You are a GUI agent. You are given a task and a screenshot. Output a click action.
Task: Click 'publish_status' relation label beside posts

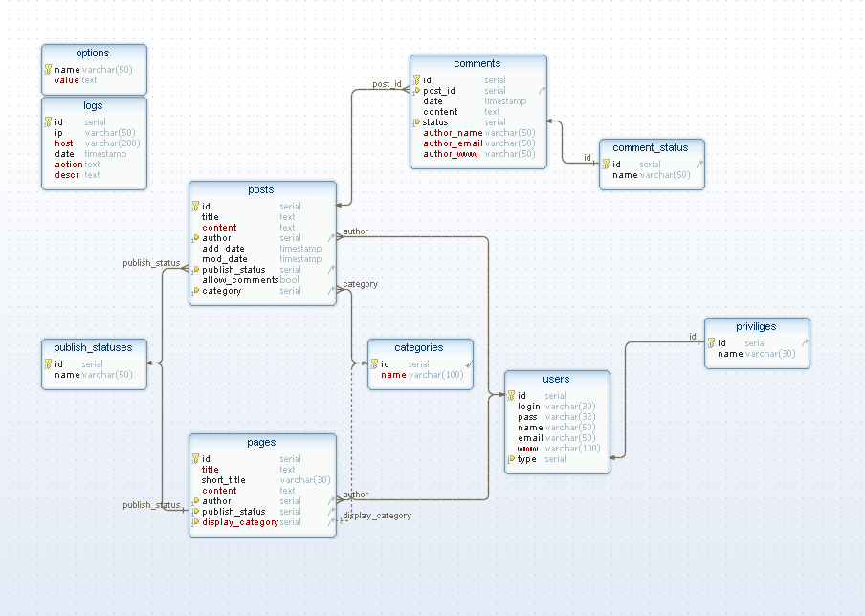[151, 263]
